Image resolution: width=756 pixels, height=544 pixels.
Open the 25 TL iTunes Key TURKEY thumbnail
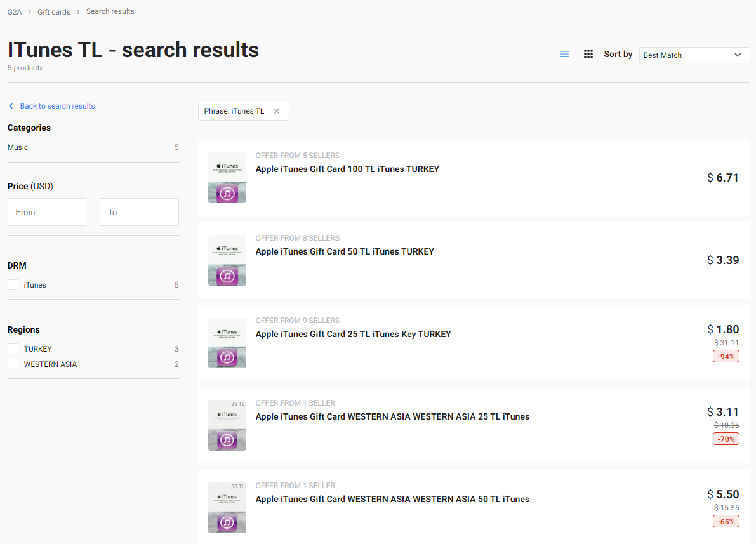(227, 343)
